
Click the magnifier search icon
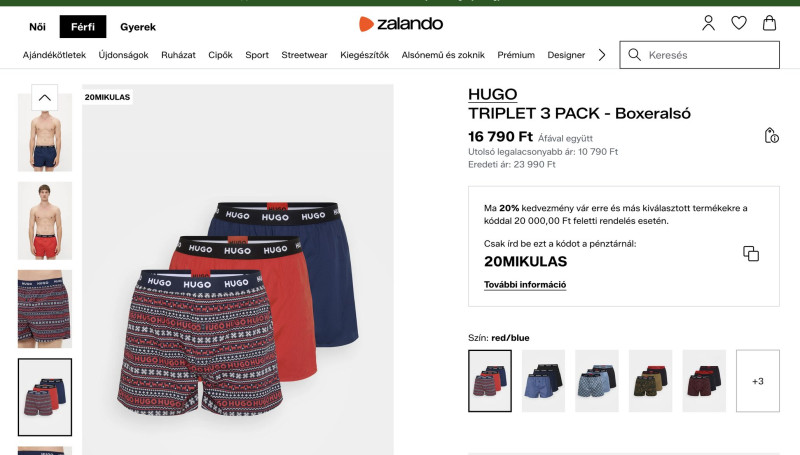coord(634,55)
